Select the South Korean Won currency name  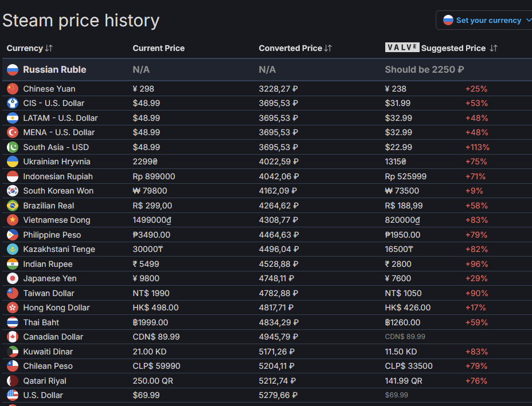point(58,191)
